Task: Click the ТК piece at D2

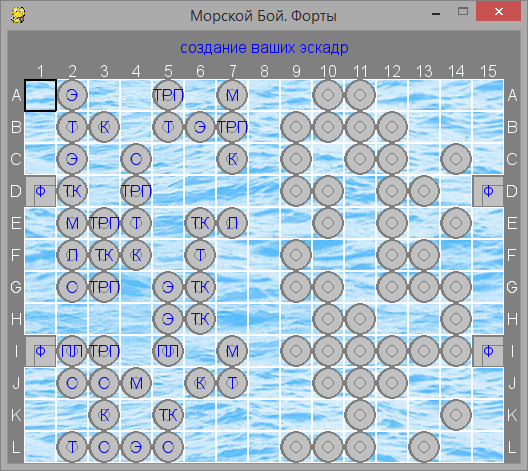Action: pos(72,191)
